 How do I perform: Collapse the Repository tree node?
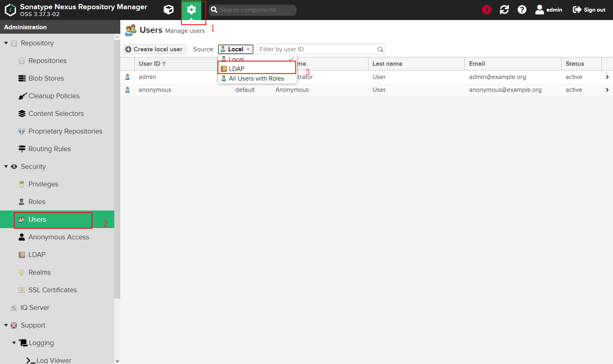(6, 43)
